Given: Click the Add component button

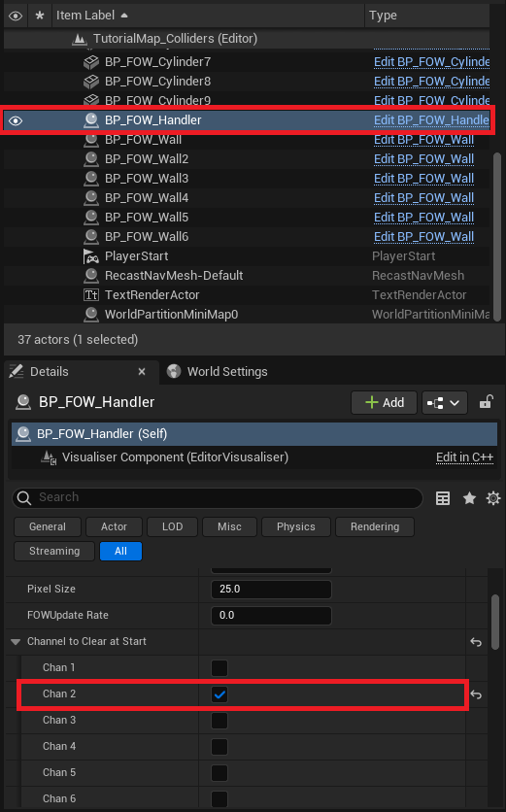Looking at the screenshot, I should pos(384,402).
